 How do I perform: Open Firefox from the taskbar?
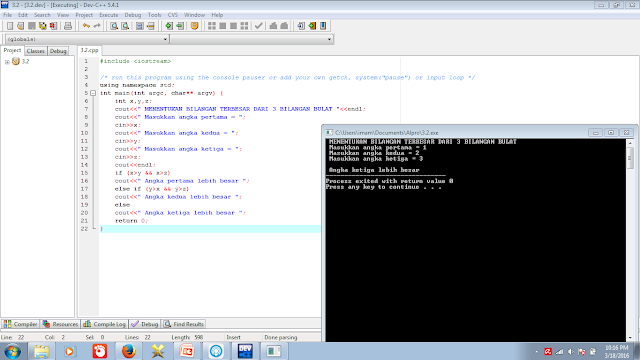pyautogui.click(x=129, y=351)
